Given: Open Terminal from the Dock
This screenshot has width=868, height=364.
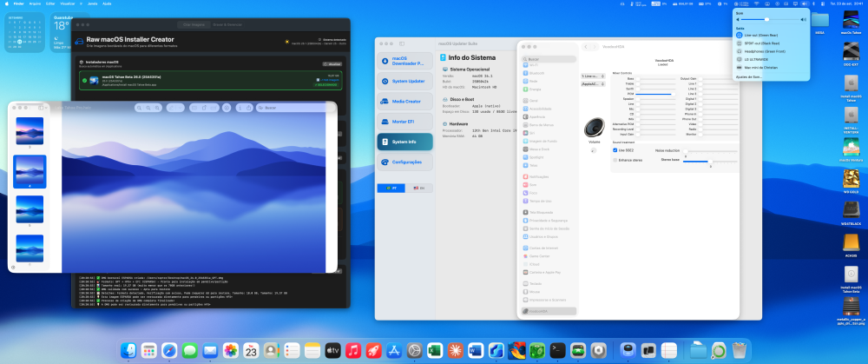Looking at the screenshot, I should pyautogui.click(x=558, y=350).
